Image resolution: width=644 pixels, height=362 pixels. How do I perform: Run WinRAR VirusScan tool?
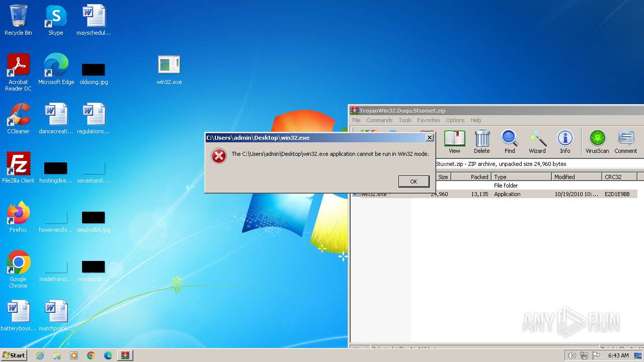(597, 142)
